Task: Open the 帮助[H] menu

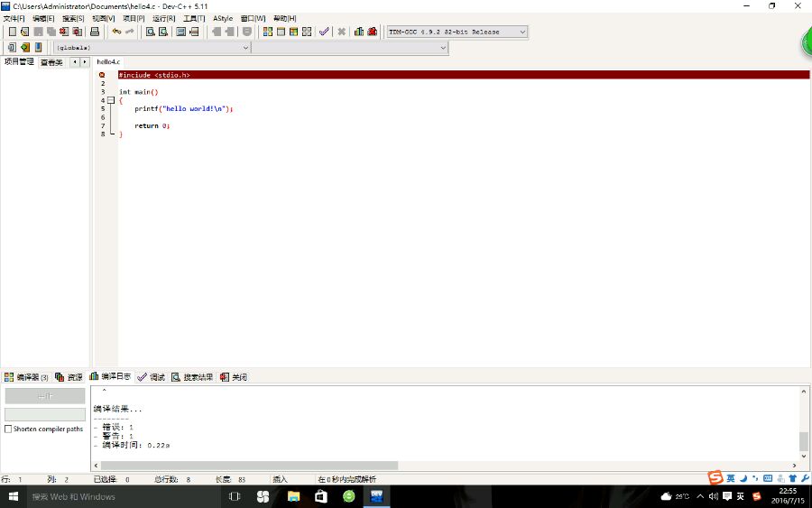Action: click(285, 18)
